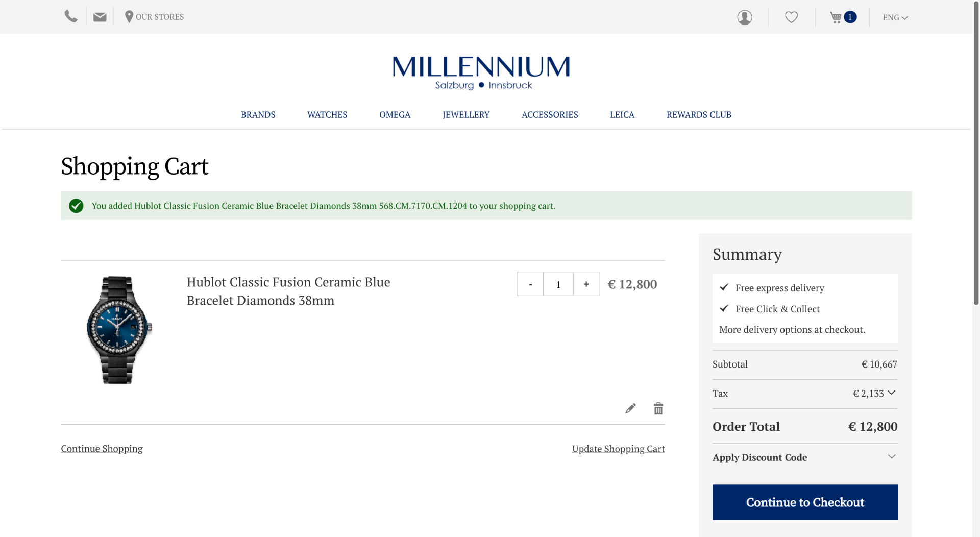Image resolution: width=980 pixels, height=537 pixels.
Task: Click Free Click & Collect text
Action: 777,309
